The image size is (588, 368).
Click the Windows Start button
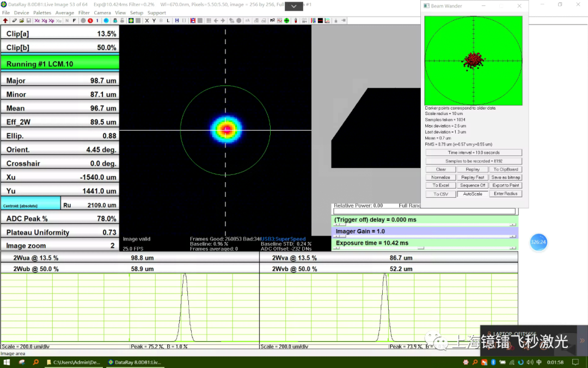(7, 362)
